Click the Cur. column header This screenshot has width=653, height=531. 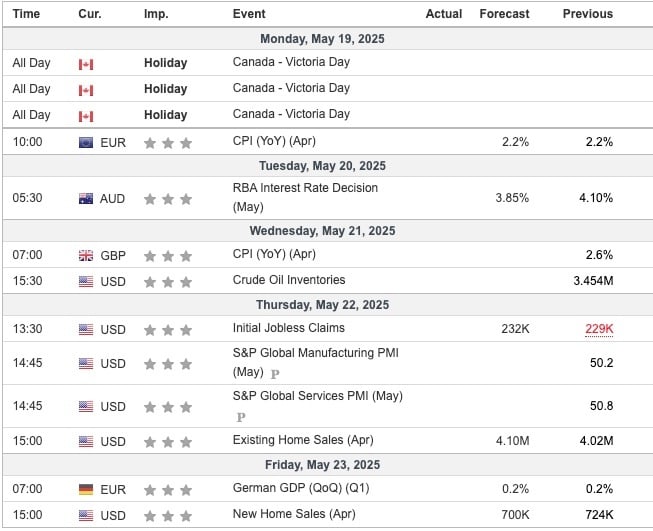click(90, 14)
